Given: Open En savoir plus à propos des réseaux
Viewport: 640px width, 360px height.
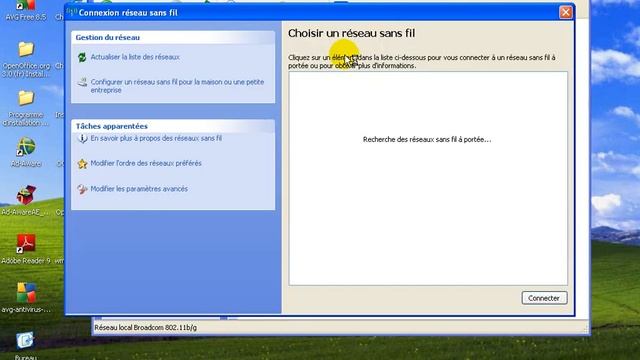Looking at the screenshot, I should pyautogui.click(x=156, y=138).
